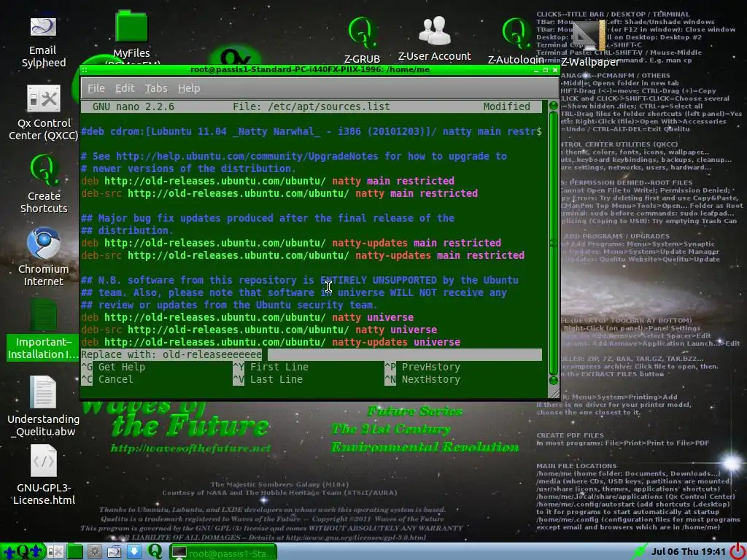Click the '^Y First Line' nano shortcut
The width and height of the screenshot is (747, 560).
270,367
